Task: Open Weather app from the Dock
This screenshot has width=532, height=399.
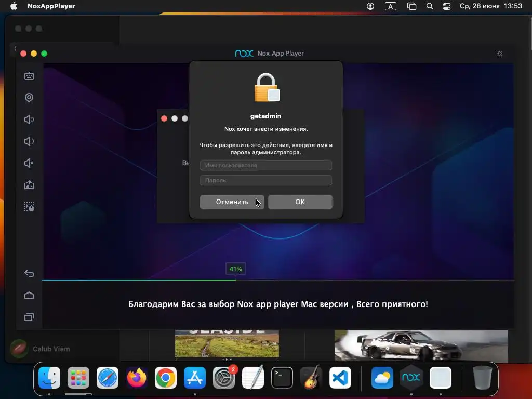Action: tap(382, 378)
